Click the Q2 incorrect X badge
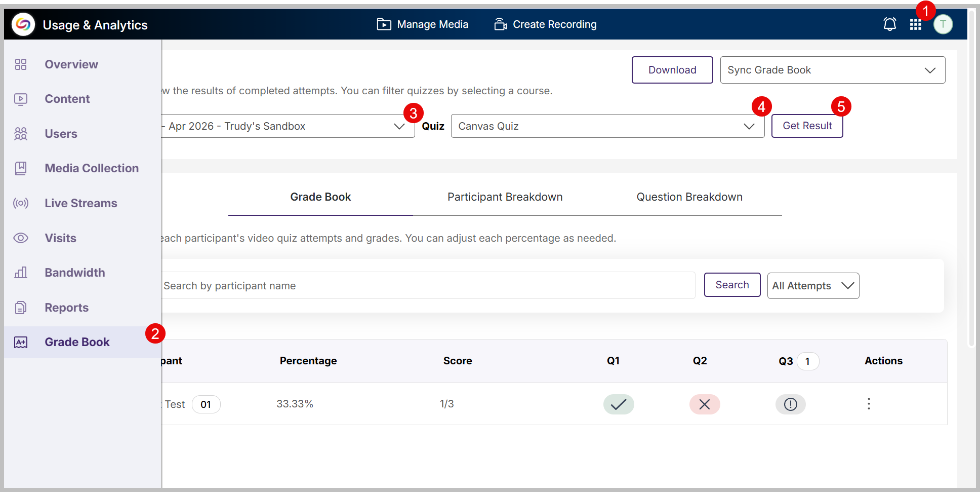The height and width of the screenshot is (492, 980). 705,404
